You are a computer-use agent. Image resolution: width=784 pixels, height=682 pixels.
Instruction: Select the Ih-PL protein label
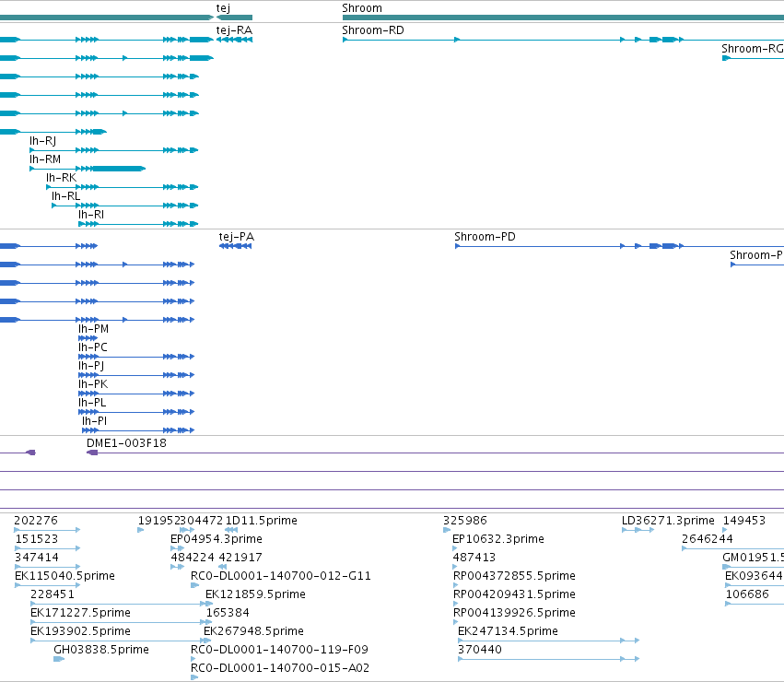tap(92, 403)
